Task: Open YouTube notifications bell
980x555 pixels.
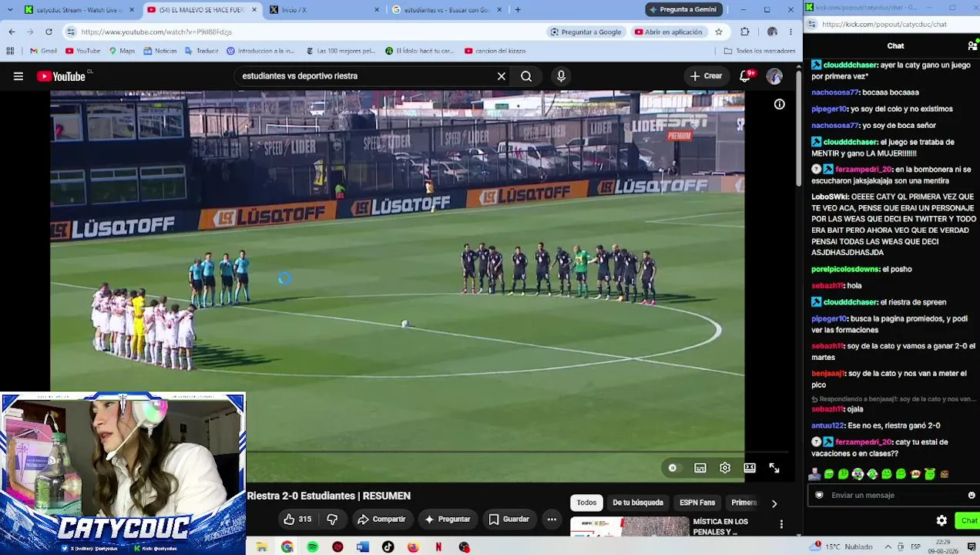Action: click(x=745, y=76)
